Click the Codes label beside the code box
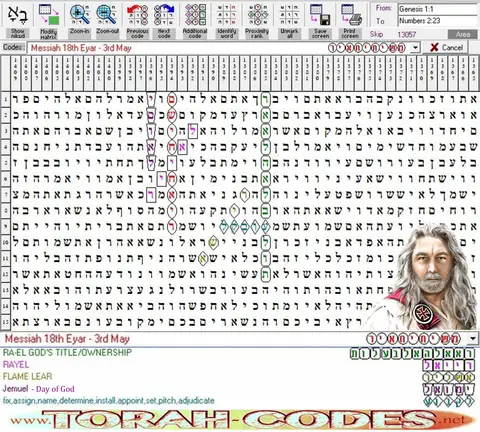This screenshot has height=432, width=480. tap(13, 47)
